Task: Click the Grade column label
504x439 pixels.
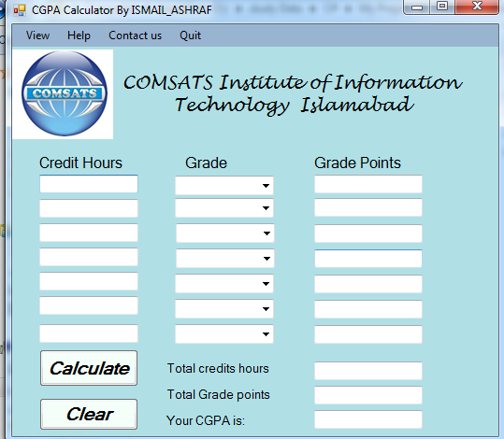Action: tap(206, 163)
